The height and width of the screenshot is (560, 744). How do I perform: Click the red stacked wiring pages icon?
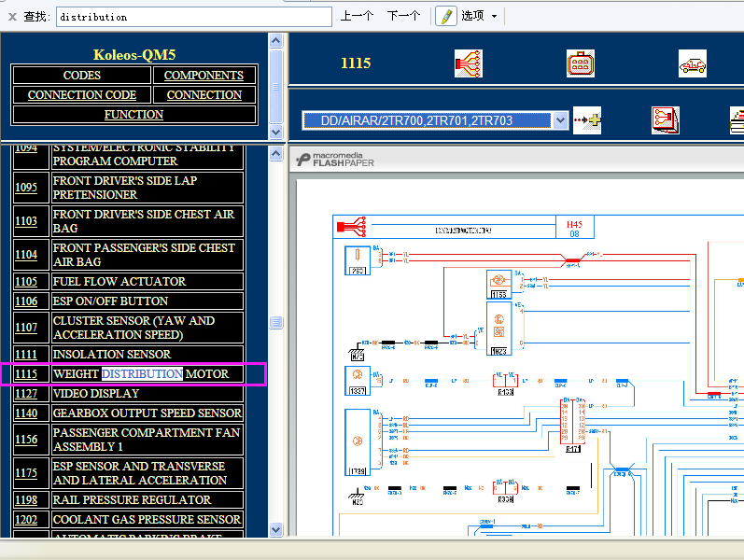pyautogui.click(x=666, y=120)
